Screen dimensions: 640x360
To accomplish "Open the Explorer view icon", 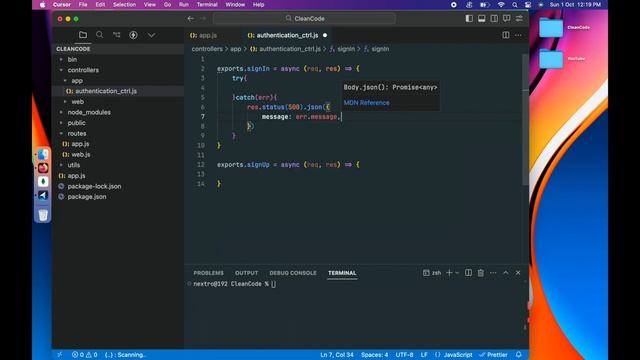I will tap(83, 35).
